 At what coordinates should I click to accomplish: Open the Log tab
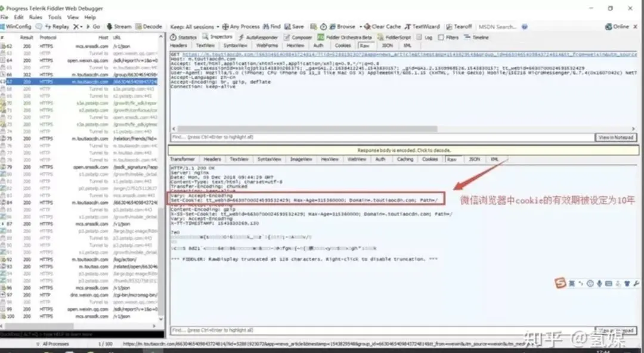[425, 38]
